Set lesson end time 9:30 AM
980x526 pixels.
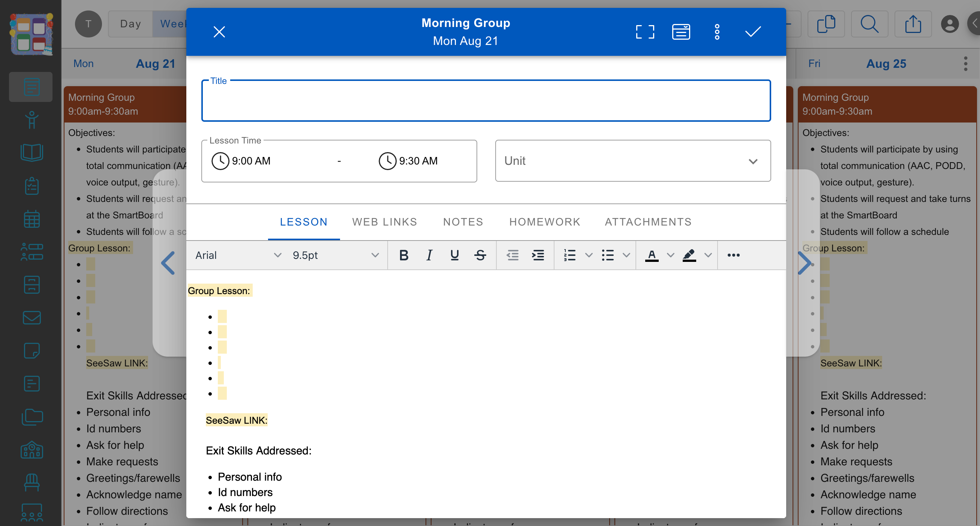point(408,161)
